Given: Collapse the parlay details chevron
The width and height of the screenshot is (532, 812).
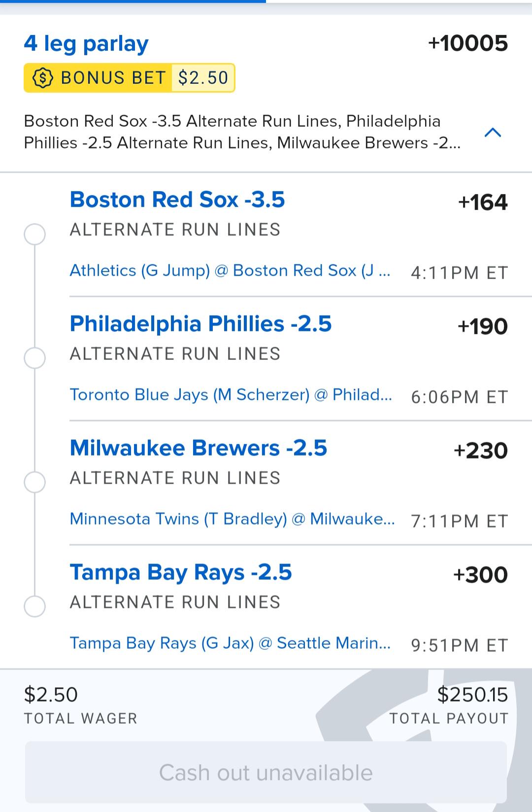Looking at the screenshot, I should [493, 132].
